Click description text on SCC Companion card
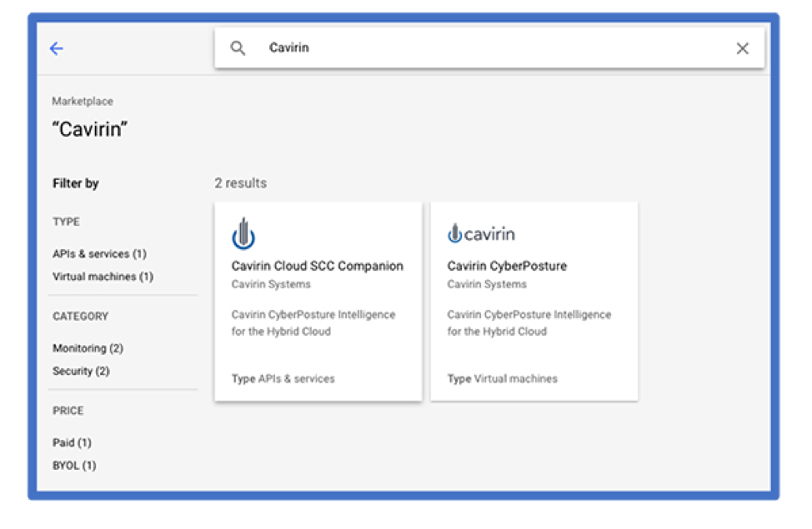812x529 pixels. 313,323
